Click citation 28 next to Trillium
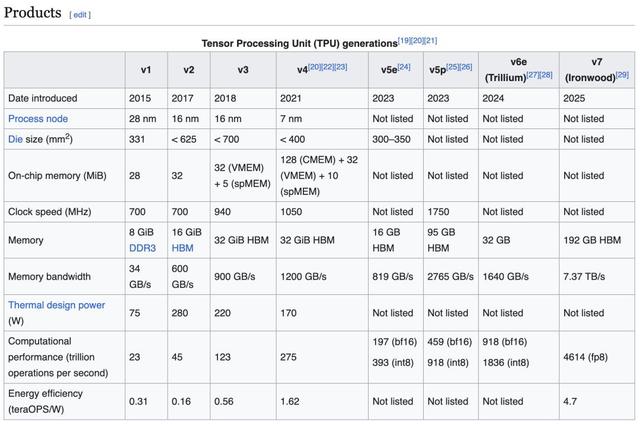Screen dimensions: 640x424 click(x=545, y=73)
